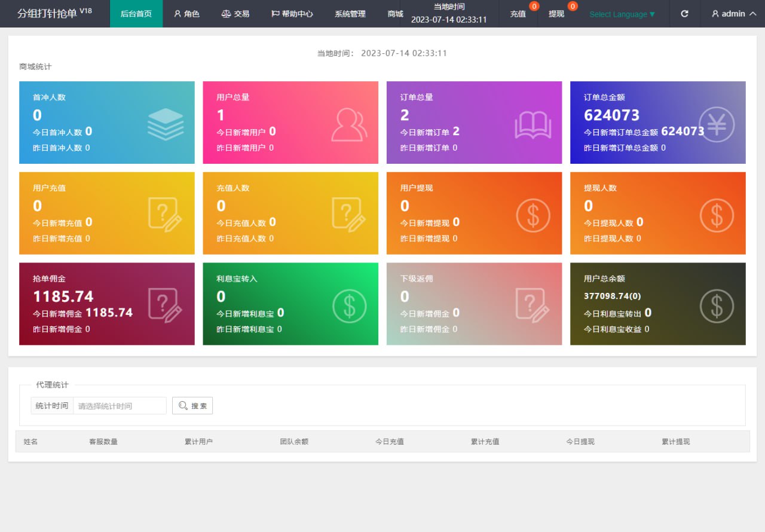Click the 累计提现 column header
This screenshot has width=765, height=532.
click(676, 442)
